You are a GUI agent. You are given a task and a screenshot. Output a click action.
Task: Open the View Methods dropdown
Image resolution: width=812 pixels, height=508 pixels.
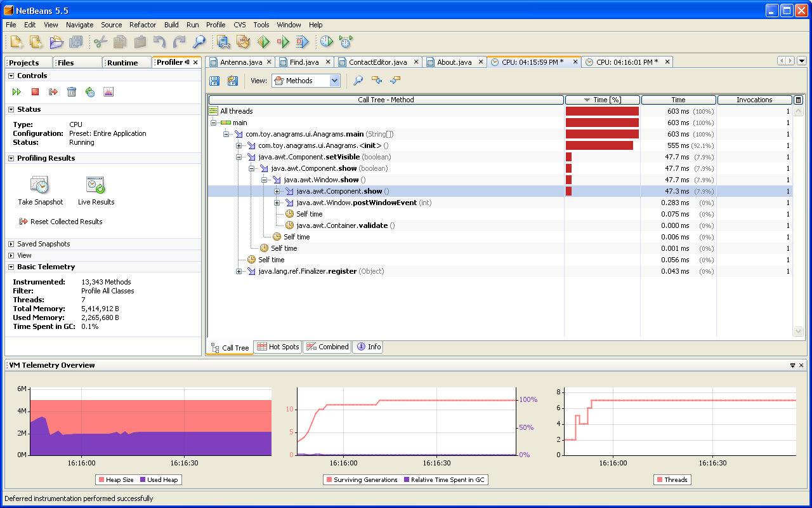click(334, 81)
